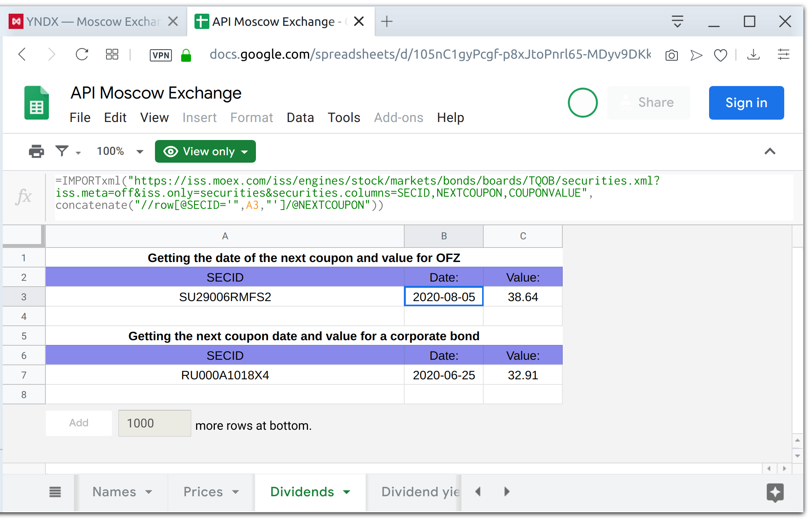Screen dimensions: 812x524
Task: Collapse the toolbar with up chevron
Action: click(x=770, y=151)
